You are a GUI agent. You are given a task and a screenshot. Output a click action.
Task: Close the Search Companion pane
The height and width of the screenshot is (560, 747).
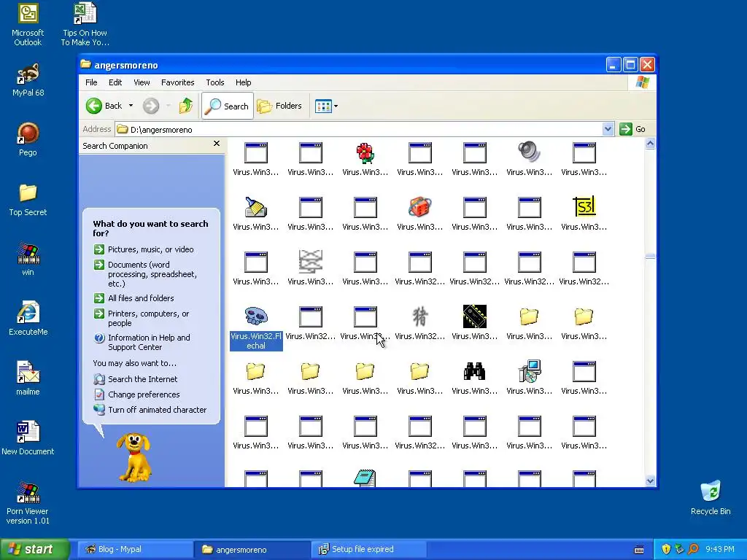point(216,144)
